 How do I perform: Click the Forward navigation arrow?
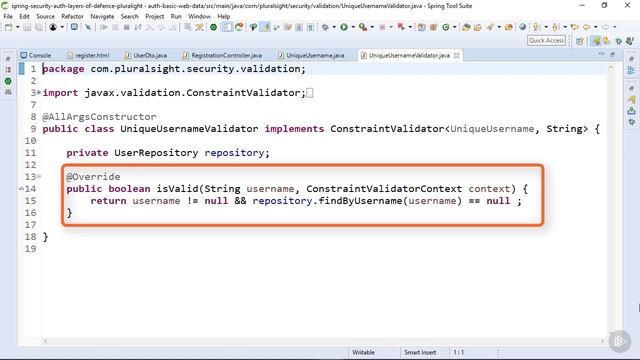[605, 27]
